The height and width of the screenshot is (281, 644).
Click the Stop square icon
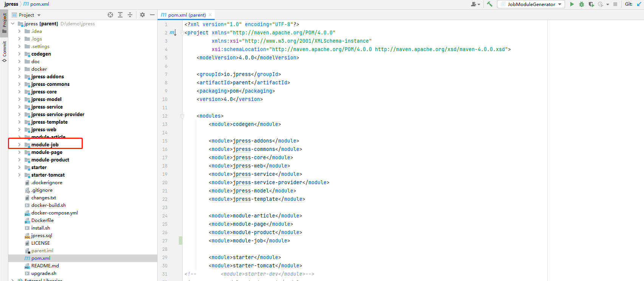click(615, 4)
